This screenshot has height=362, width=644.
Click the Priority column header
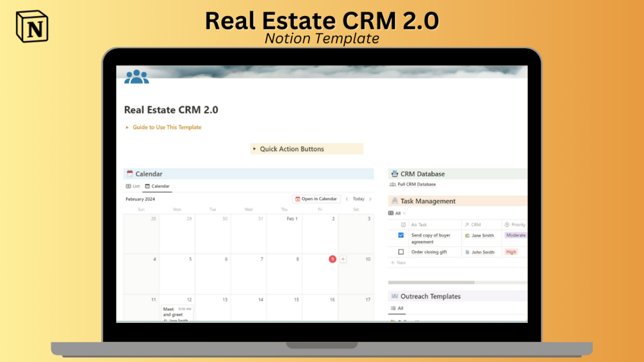(x=515, y=224)
